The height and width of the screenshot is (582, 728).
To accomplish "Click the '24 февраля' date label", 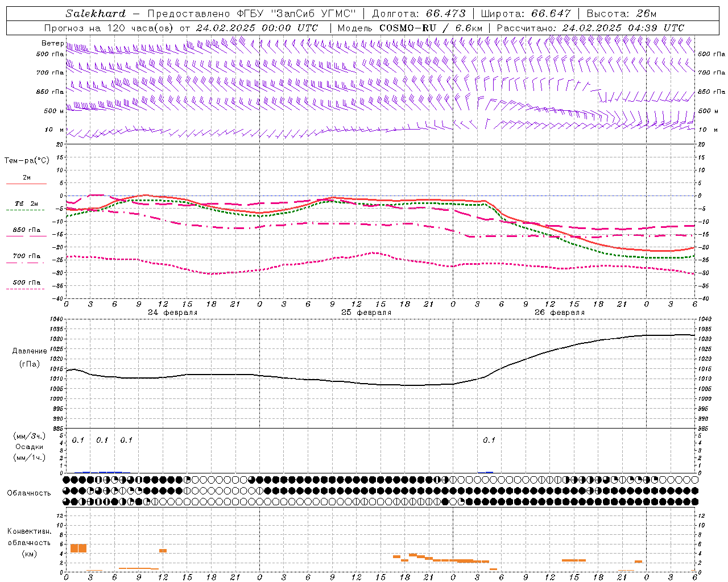I will pyautogui.click(x=173, y=313).
